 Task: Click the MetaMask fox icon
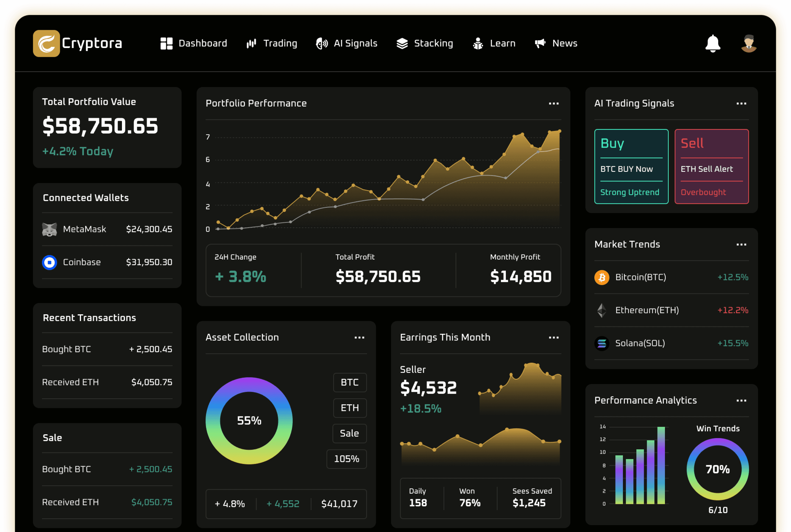(x=49, y=229)
